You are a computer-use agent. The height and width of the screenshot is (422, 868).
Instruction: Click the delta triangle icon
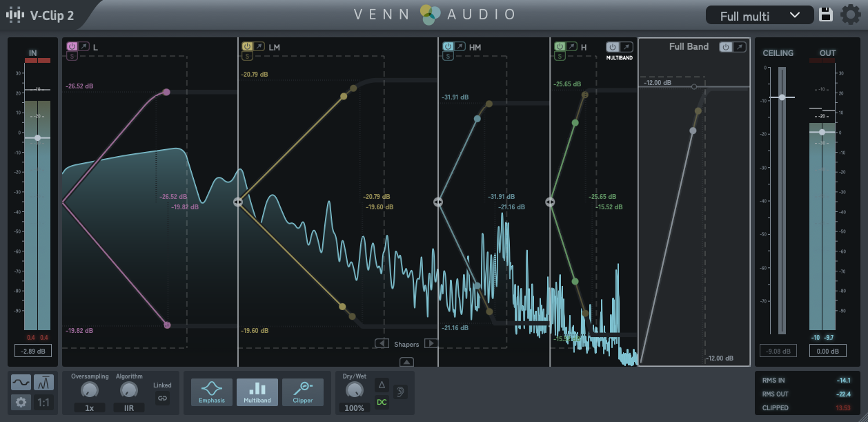click(x=382, y=384)
